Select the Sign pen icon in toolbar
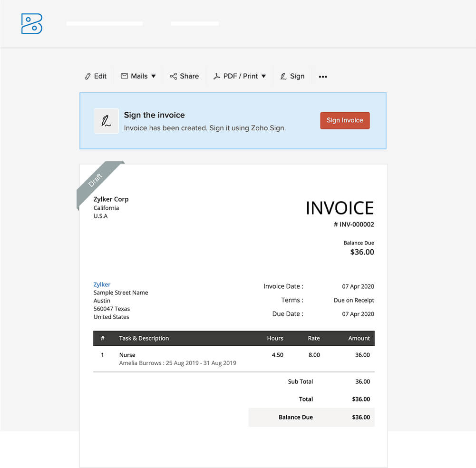The image size is (476, 468). (283, 76)
